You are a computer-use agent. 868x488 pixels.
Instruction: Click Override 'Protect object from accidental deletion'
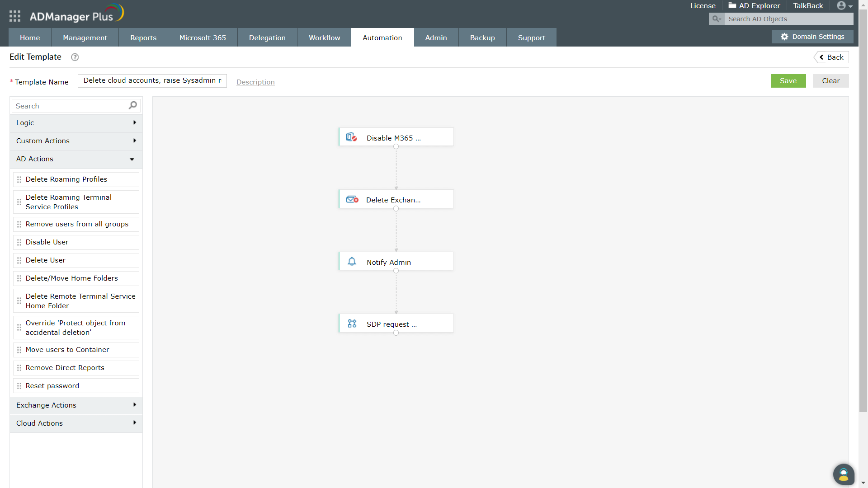click(76, 328)
